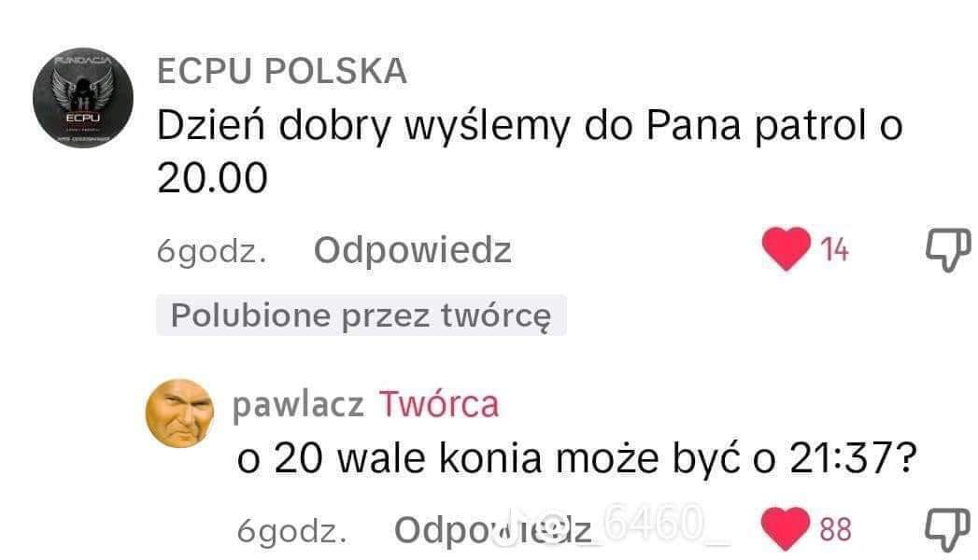
Task: Click the pink Twórca label
Action: [439, 404]
